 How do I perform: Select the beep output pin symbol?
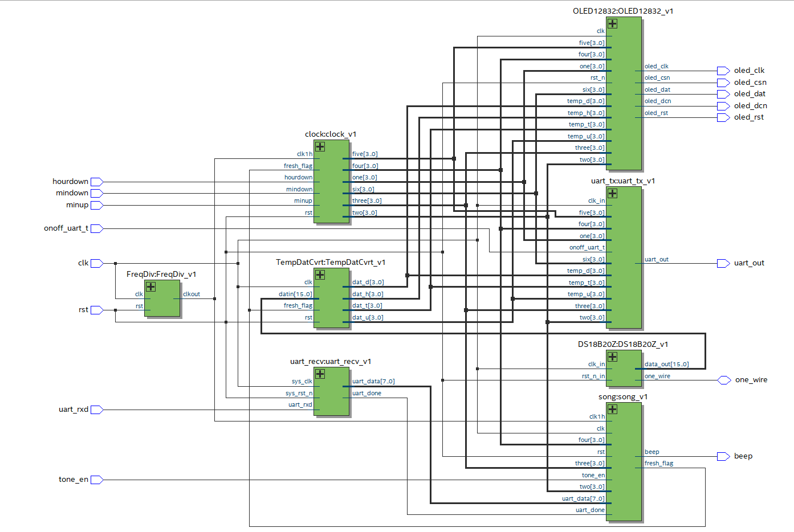click(x=723, y=456)
